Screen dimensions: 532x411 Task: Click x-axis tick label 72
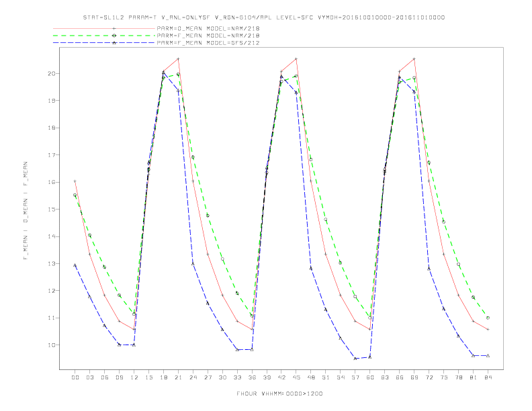429,377
